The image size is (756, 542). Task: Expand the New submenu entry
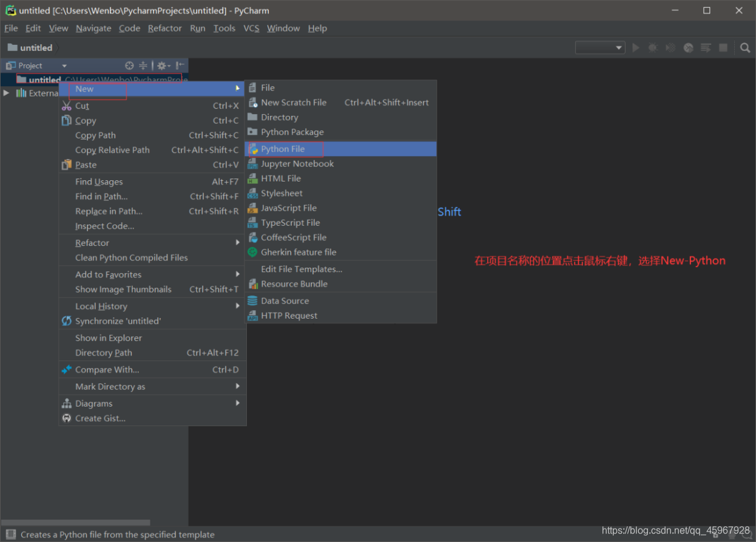(x=152, y=89)
